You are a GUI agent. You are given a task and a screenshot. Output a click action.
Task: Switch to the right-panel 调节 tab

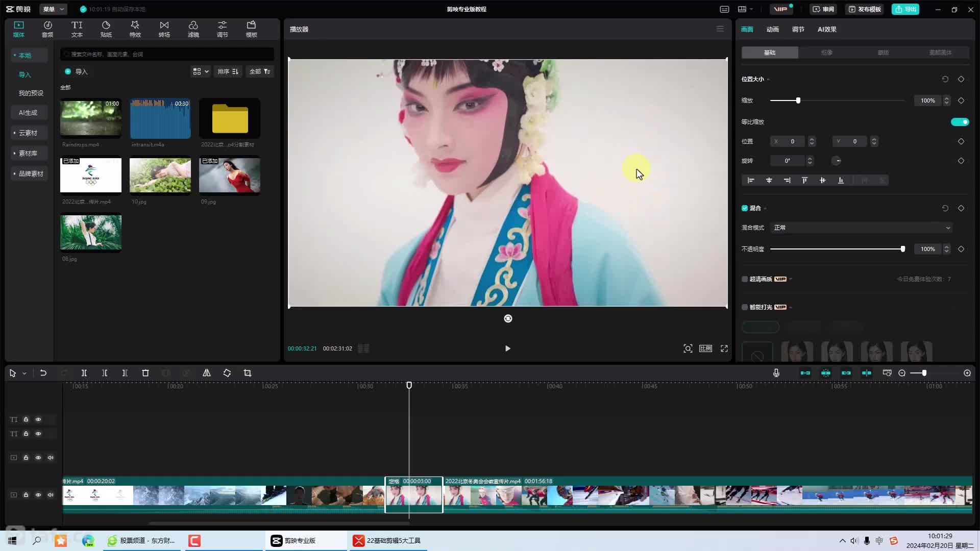click(x=798, y=29)
